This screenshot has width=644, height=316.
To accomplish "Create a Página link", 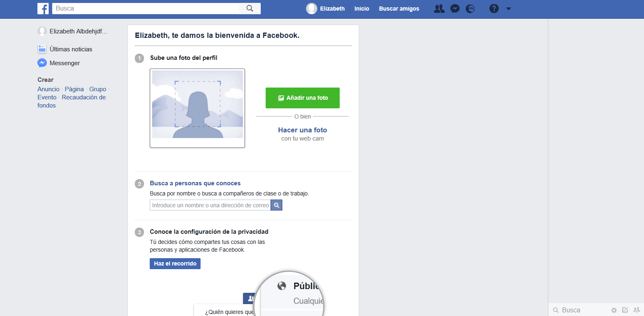I will click(x=74, y=89).
